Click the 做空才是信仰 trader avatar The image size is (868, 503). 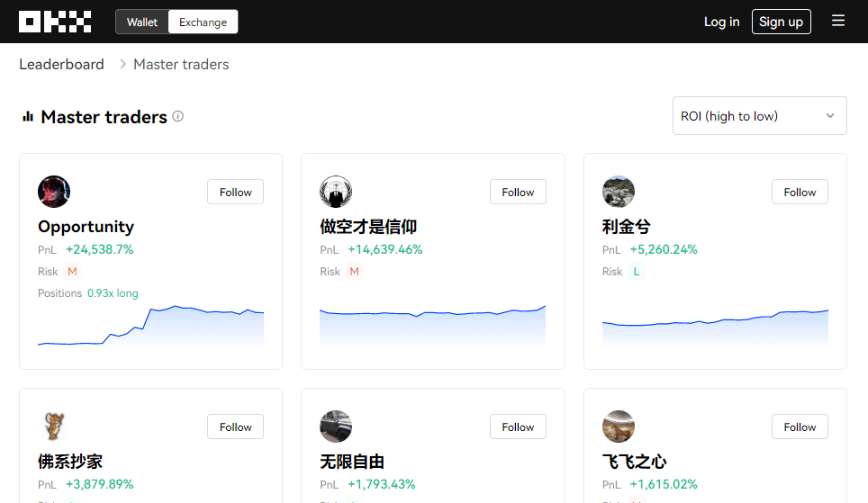[336, 192]
